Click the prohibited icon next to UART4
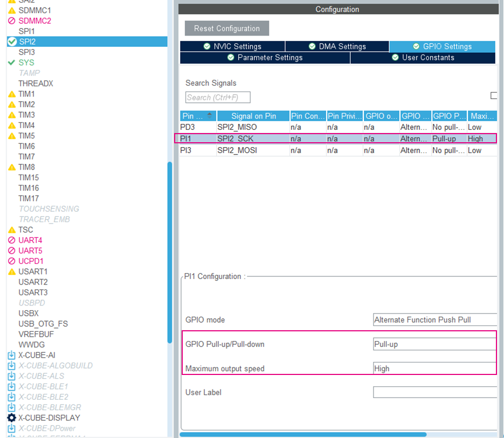 pos(11,240)
